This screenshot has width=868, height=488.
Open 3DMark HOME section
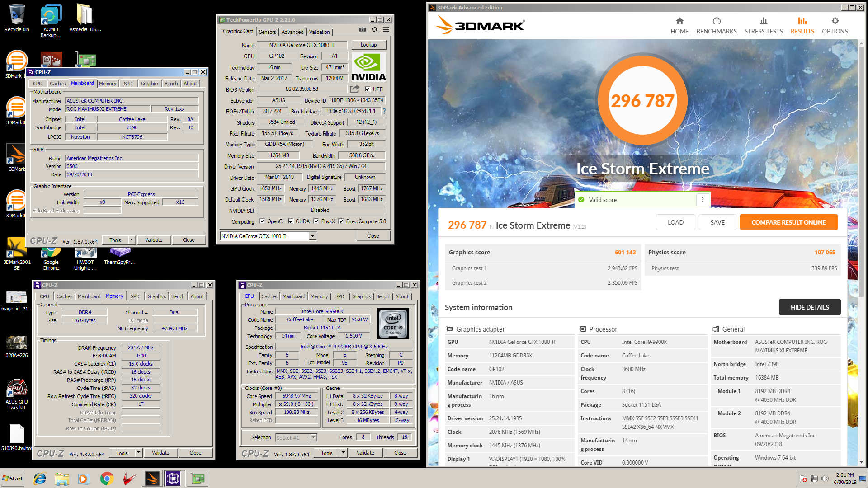point(679,26)
